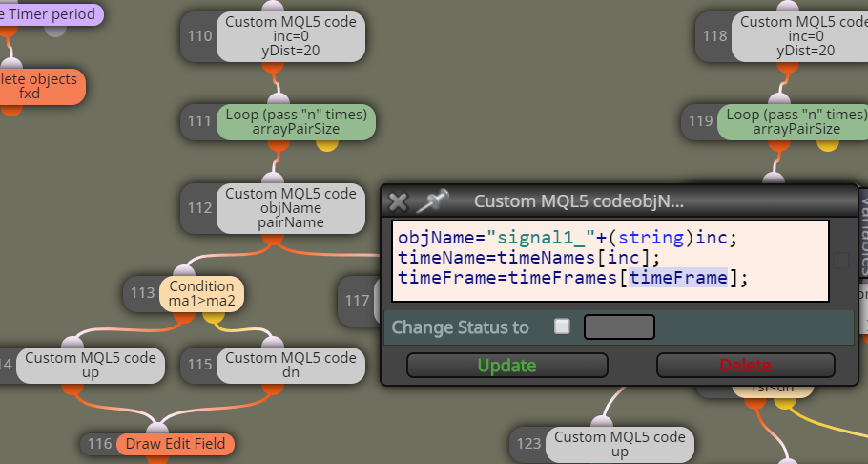Click orange output connector of Condition 113
Viewport: 868px width, 464px height.
click(184, 317)
